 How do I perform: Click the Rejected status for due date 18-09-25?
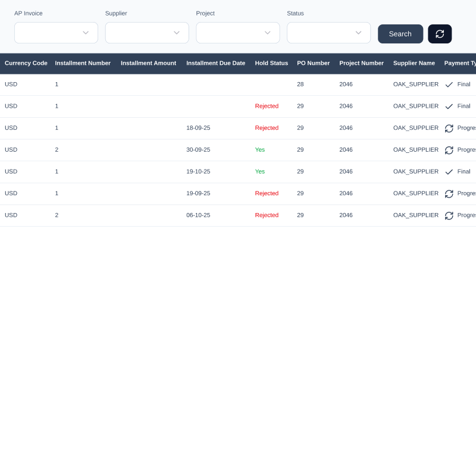click(x=267, y=128)
